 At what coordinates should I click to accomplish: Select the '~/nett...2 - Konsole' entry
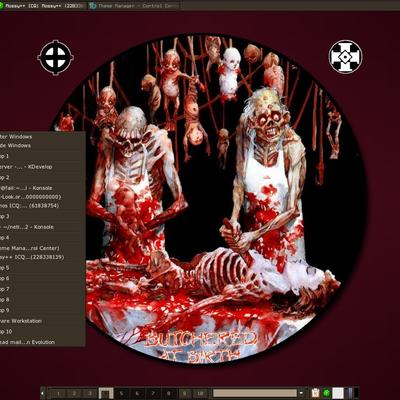[x=43, y=227]
